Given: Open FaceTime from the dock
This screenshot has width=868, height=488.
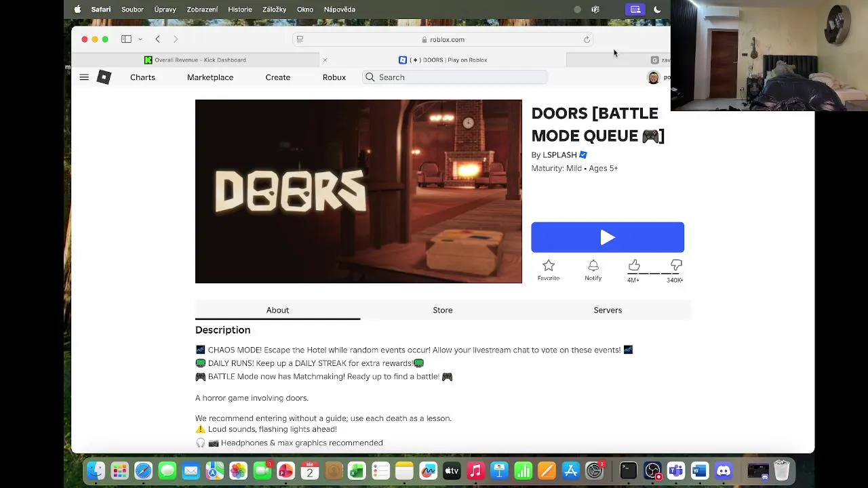Looking at the screenshot, I should tap(262, 470).
